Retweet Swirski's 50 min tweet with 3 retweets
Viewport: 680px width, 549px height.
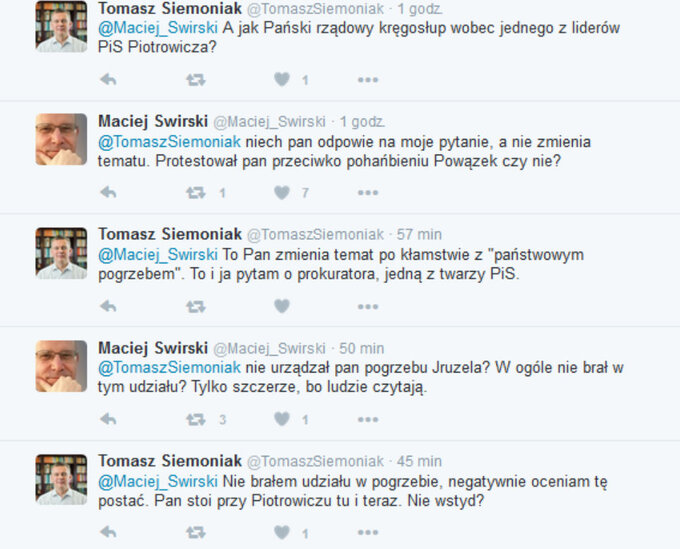pos(196,419)
